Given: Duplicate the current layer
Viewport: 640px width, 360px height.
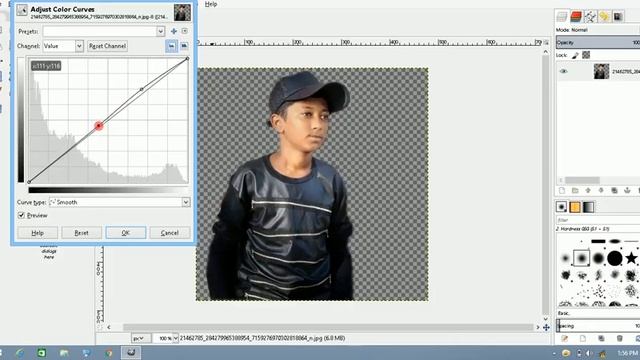Looking at the screenshot, I should pos(614,191).
